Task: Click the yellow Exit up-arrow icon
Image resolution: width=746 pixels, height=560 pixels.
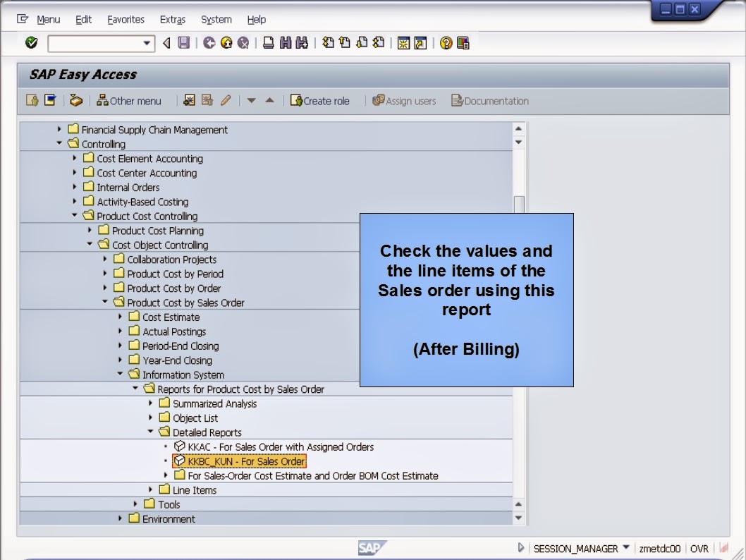Action: tap(226, 43)
